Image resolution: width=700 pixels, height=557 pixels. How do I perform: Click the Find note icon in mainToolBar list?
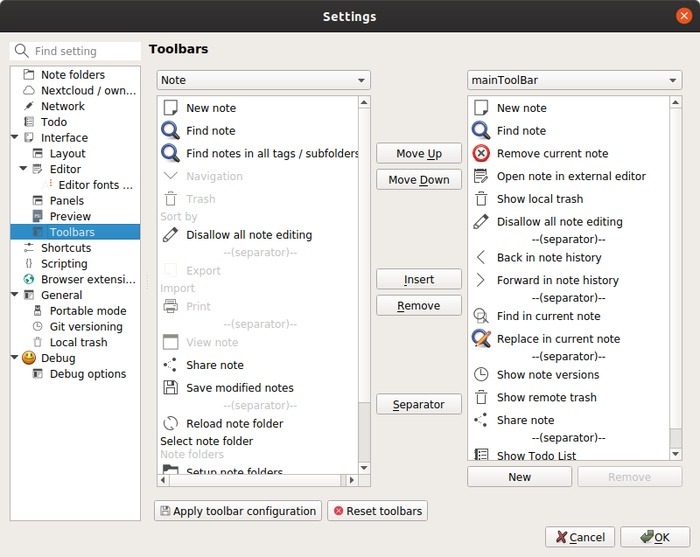pos(481,130)
